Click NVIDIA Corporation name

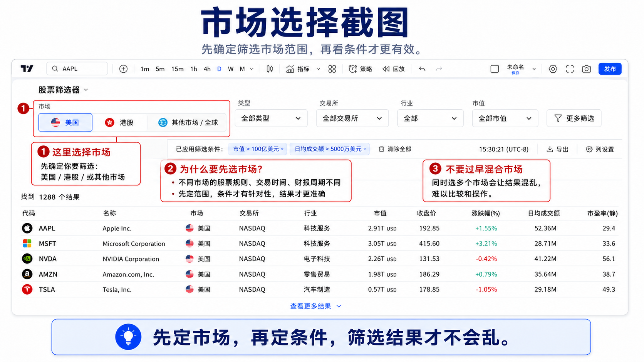[x=131, y=259]
